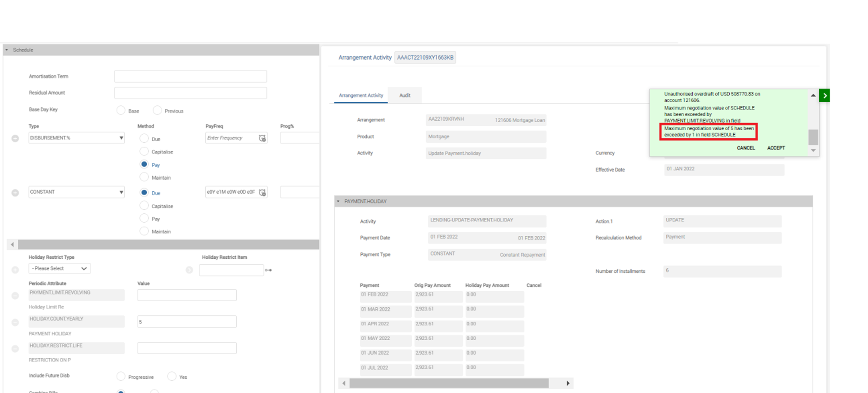Choose Due method for CONSTANT
This screenshot has height=393, width=868.
coord(144,192)
